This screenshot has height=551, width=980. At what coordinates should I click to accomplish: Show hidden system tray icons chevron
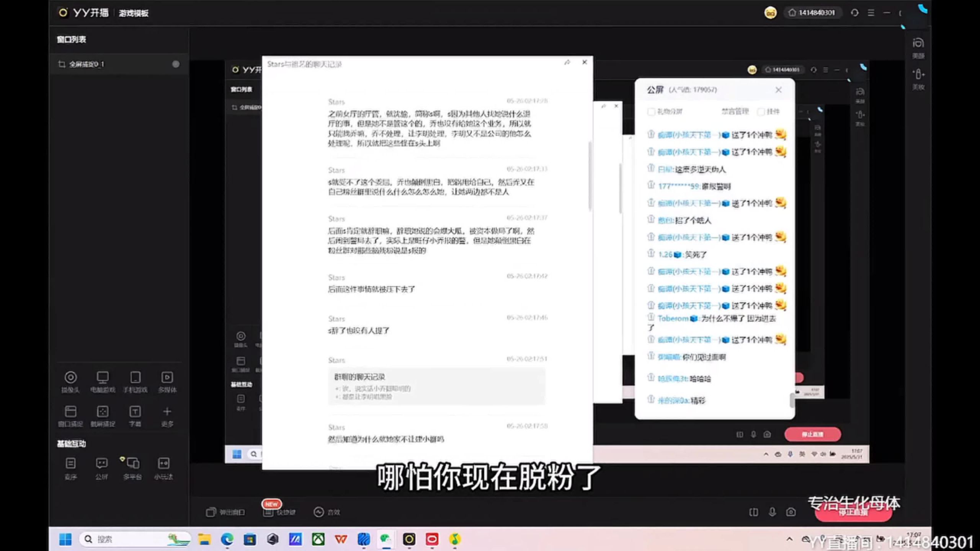[789, 539]
